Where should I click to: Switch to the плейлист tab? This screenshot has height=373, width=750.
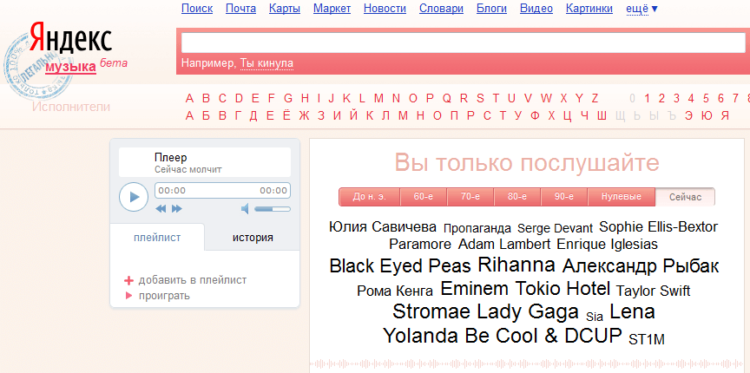point(157,238)
